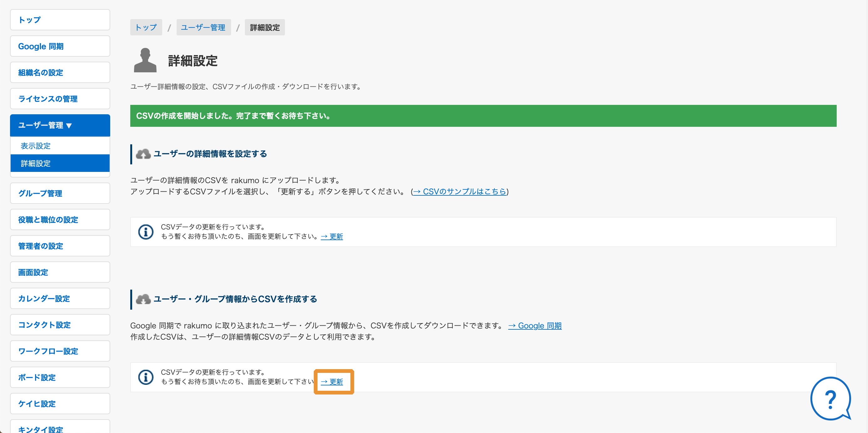Click the 詳細設定 breadcrumb item
Viewport: 868px width, 433px height.
click(x=265, y=27)
